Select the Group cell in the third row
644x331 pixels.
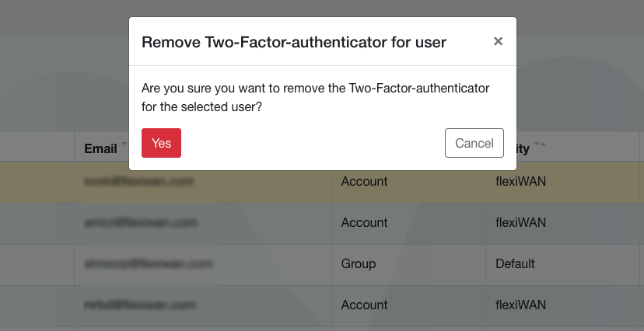coord(359,264)
